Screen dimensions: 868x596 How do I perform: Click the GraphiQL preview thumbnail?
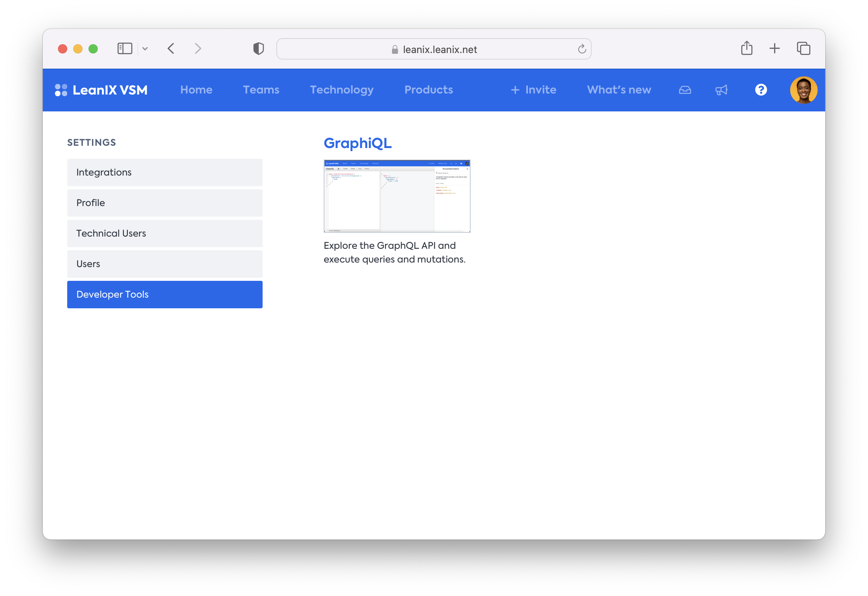tap(397, 196)
